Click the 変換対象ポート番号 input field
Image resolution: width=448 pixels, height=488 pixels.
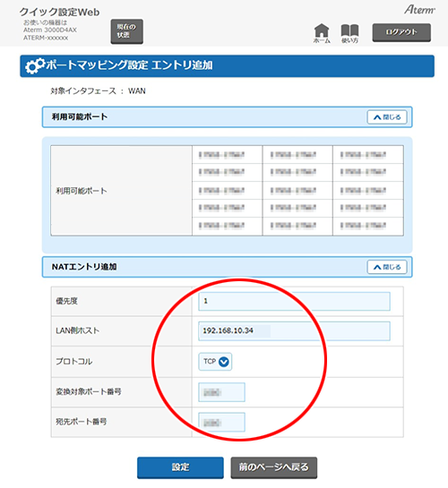coord(221,392)
